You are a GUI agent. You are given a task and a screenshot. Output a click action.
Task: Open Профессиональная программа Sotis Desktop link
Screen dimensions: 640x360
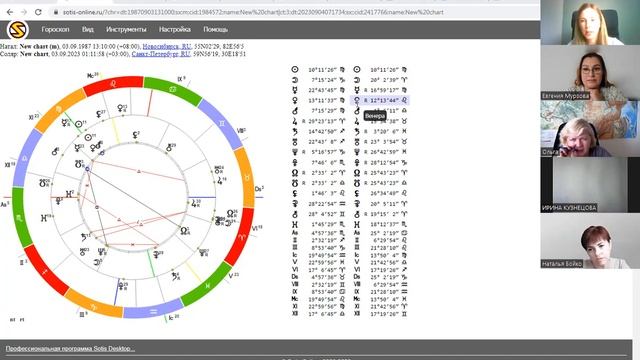point(70,349)
